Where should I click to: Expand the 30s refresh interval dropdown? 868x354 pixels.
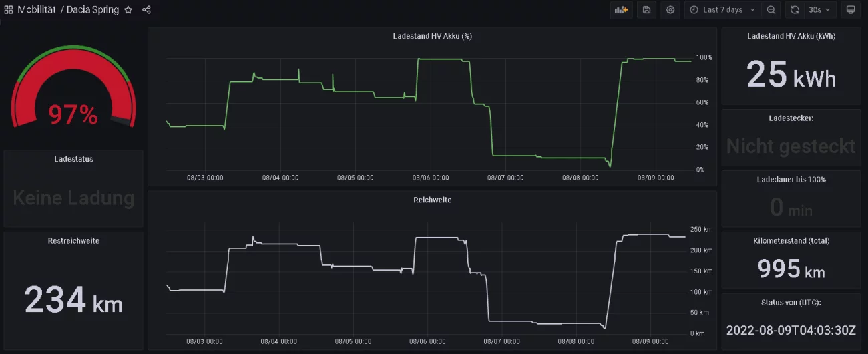point(821,10)
